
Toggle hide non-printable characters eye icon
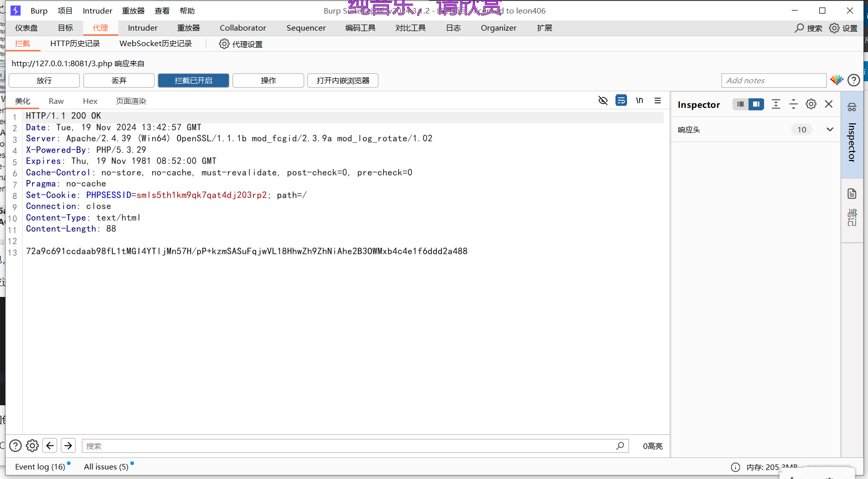click(603, 101)
